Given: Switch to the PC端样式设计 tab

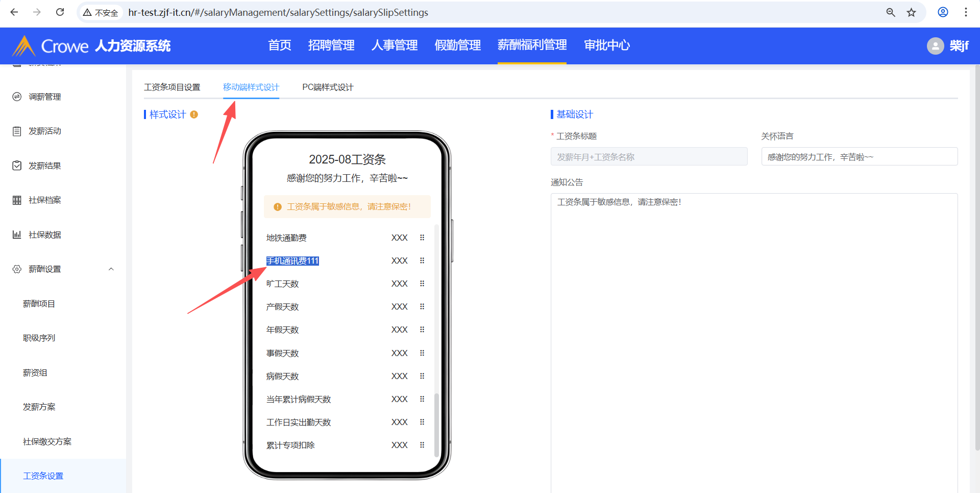Looking at the screenshot, I should click(x=328, y=87).
